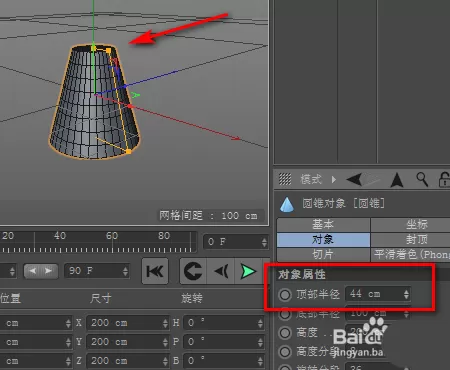Viewport: 450px width, 370px height.
Task: Click the step one frame back button
Action: point(221,271)
